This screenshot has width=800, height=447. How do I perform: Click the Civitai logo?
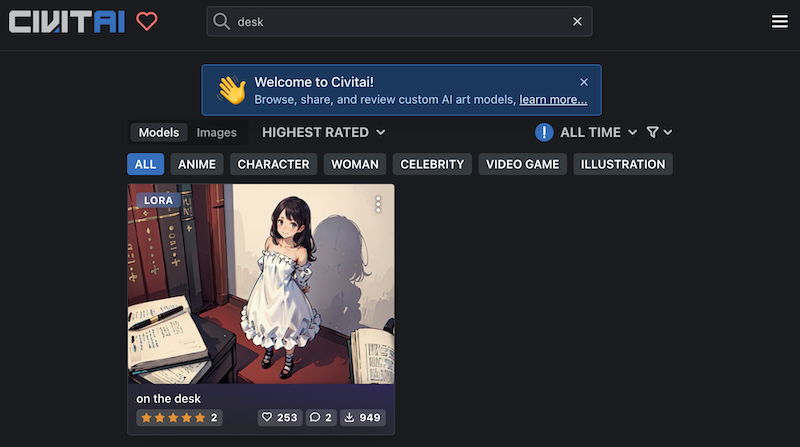(67, 21)
